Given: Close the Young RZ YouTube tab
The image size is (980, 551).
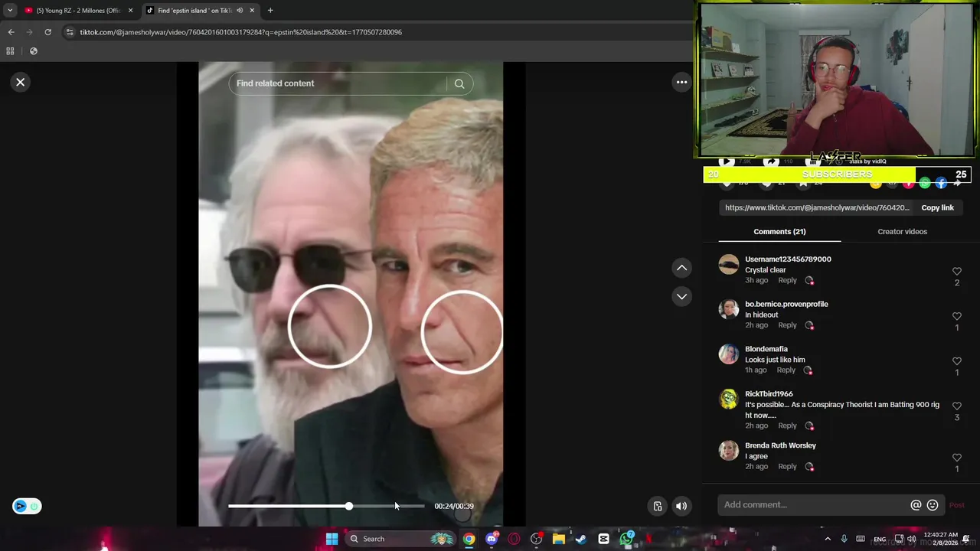Looking at the screenshot, I should 130,11.
